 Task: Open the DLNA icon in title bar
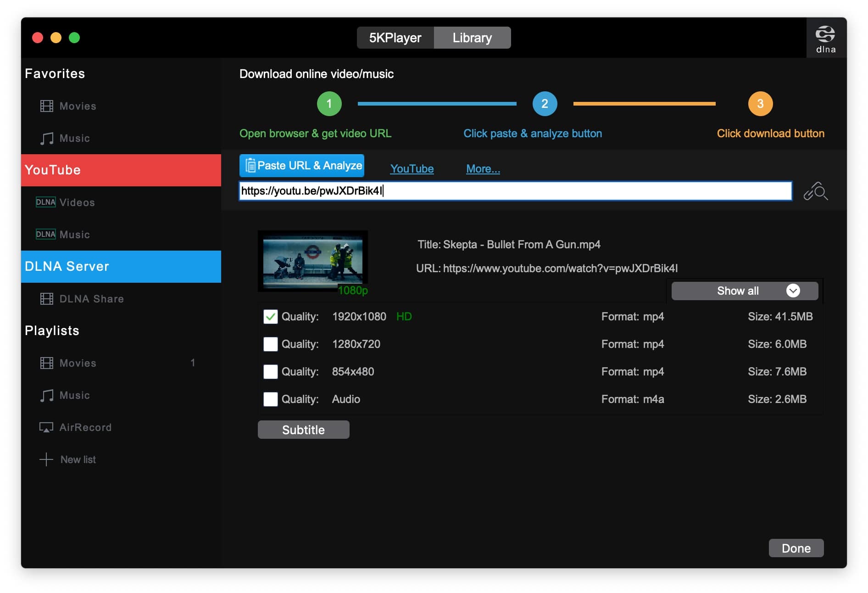click(825, 38)
